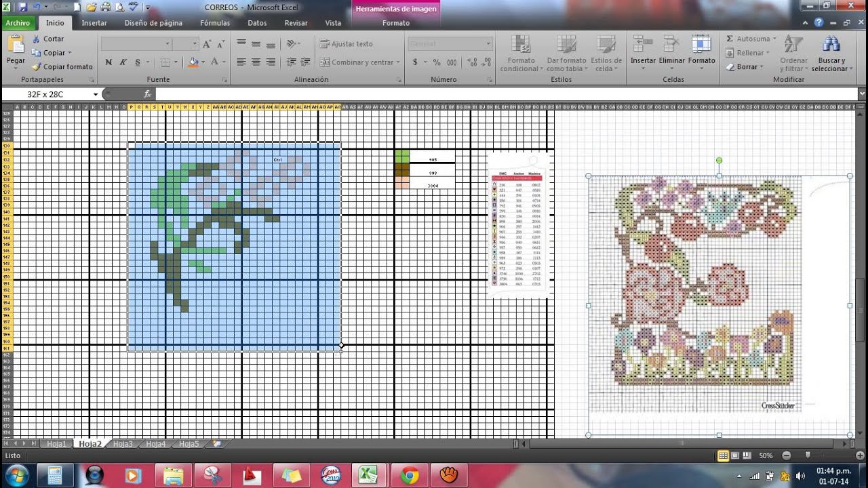Switch to the Fórmulas tab

(x=215, y=22)
